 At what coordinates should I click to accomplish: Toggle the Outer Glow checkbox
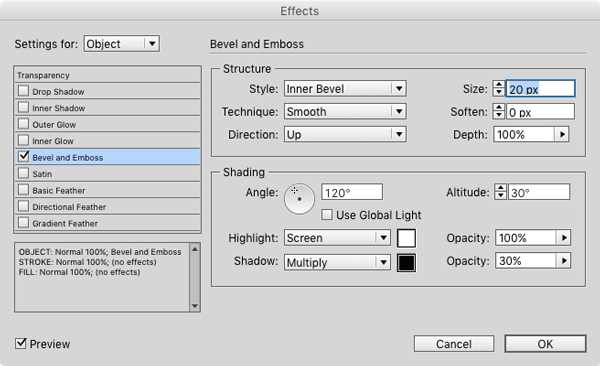point(23,124)
